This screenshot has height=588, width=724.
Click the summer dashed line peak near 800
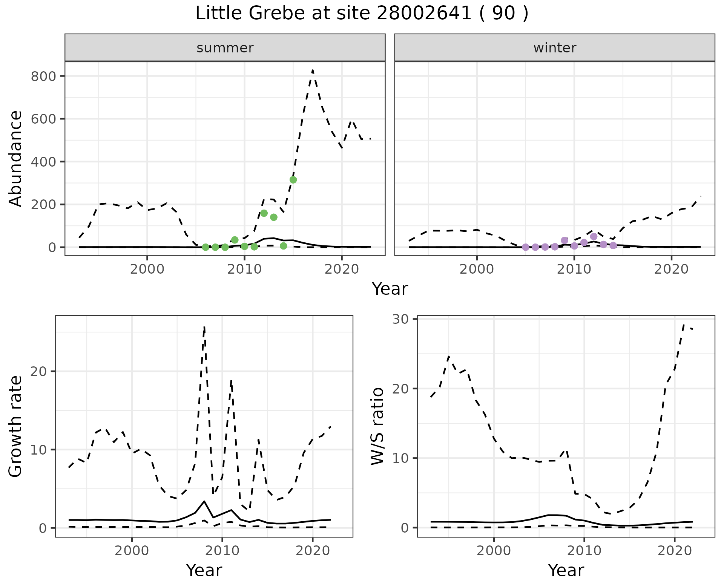pos(313,70)
